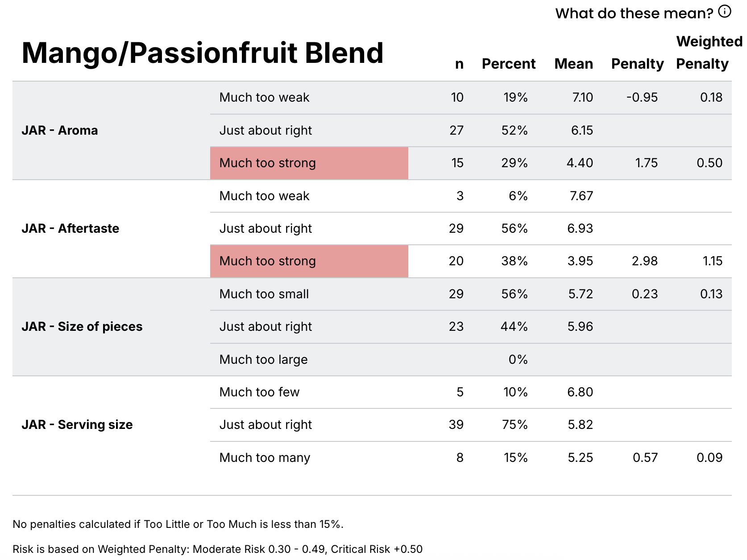Select the JAR - Aftertaste row label
Screen dimensions: 747x560
click(71, 228)
